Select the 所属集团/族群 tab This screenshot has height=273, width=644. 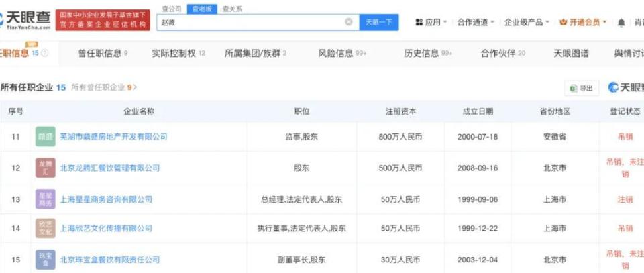tap(256, 54)
